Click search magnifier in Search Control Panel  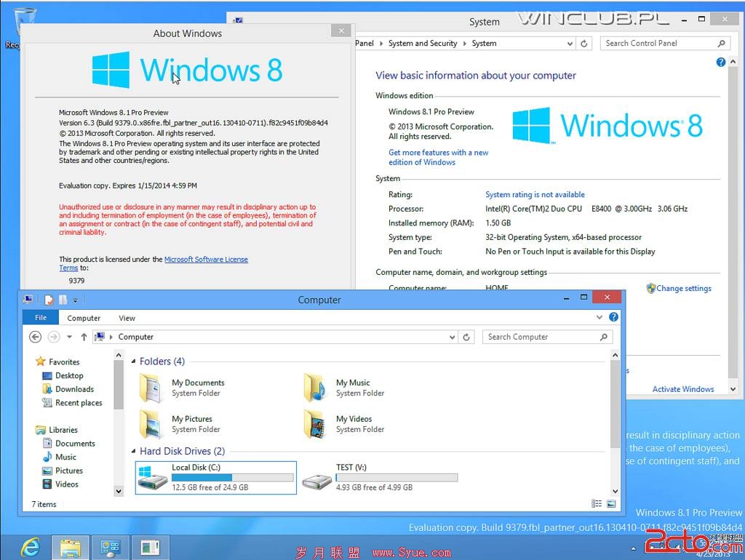(721, 43)
